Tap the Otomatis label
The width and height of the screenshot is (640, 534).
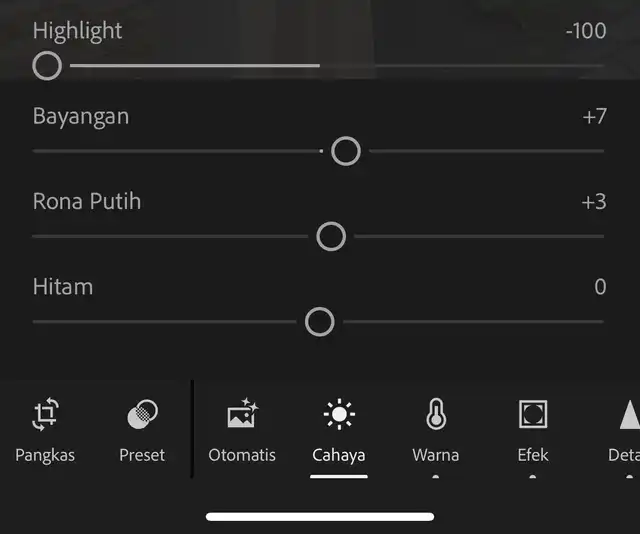242,455
